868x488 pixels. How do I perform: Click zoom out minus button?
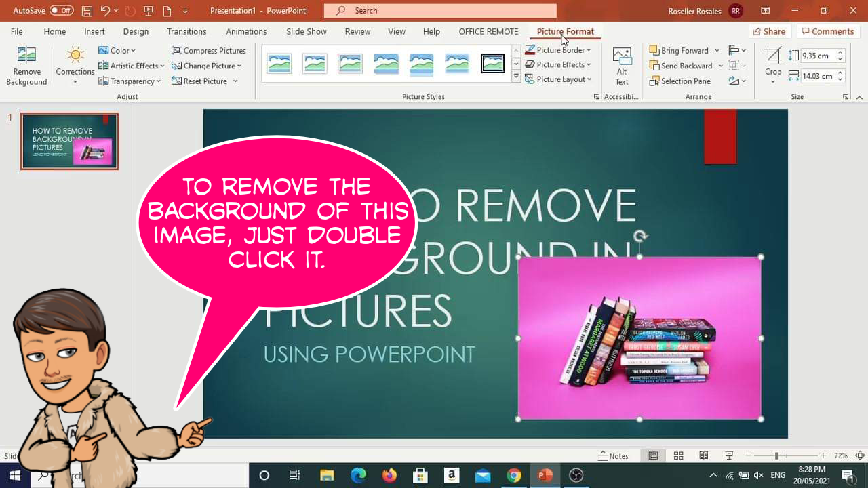tap(748, 456)
